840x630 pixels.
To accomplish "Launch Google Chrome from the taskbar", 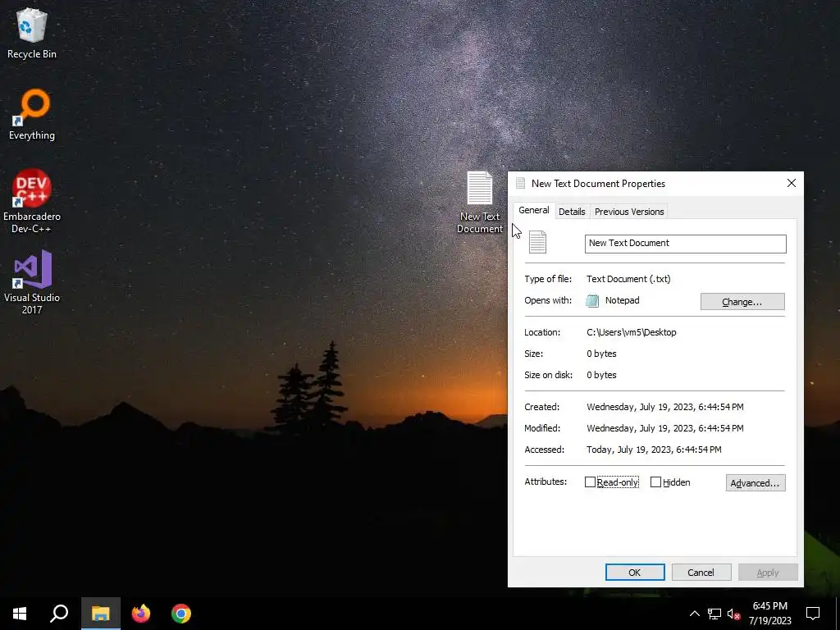I will 181,614.
